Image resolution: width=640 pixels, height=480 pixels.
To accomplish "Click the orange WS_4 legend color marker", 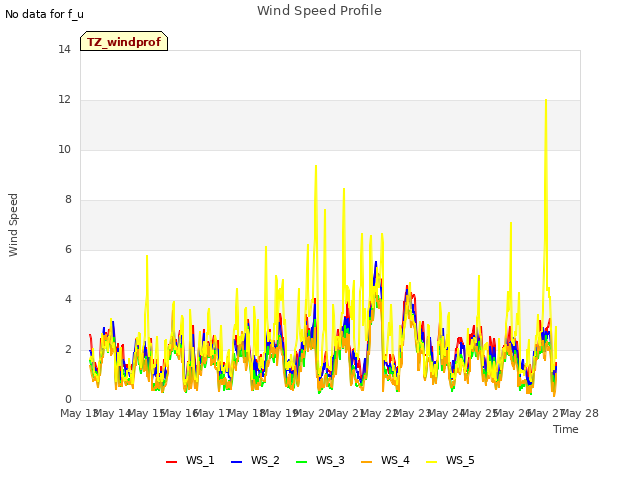I will 367,462.
